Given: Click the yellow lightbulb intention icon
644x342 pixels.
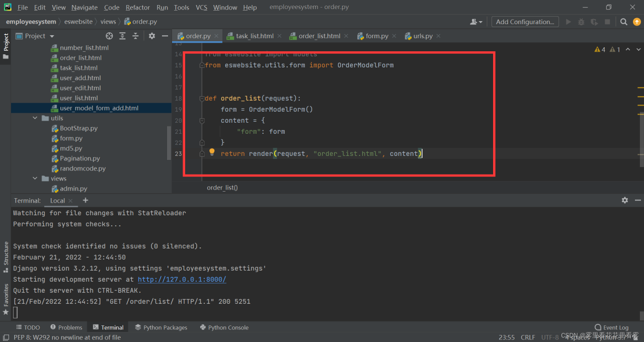Looking at the screenshot, I should (212, 152).
